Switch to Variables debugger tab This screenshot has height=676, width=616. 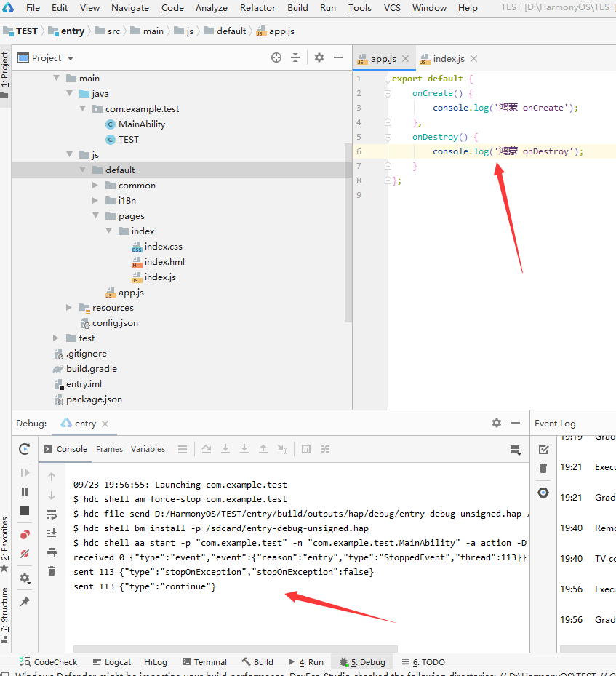148,449
